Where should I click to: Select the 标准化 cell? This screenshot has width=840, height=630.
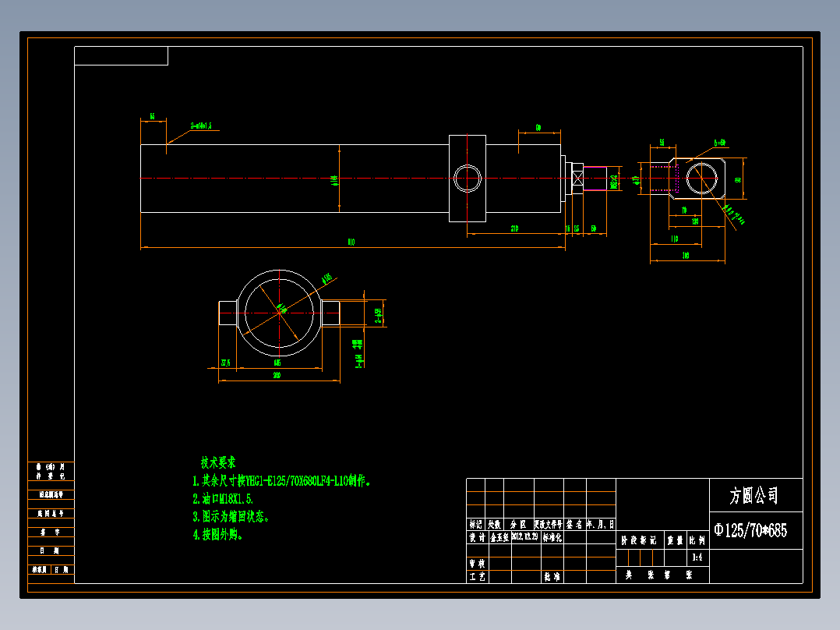point(552,537)
